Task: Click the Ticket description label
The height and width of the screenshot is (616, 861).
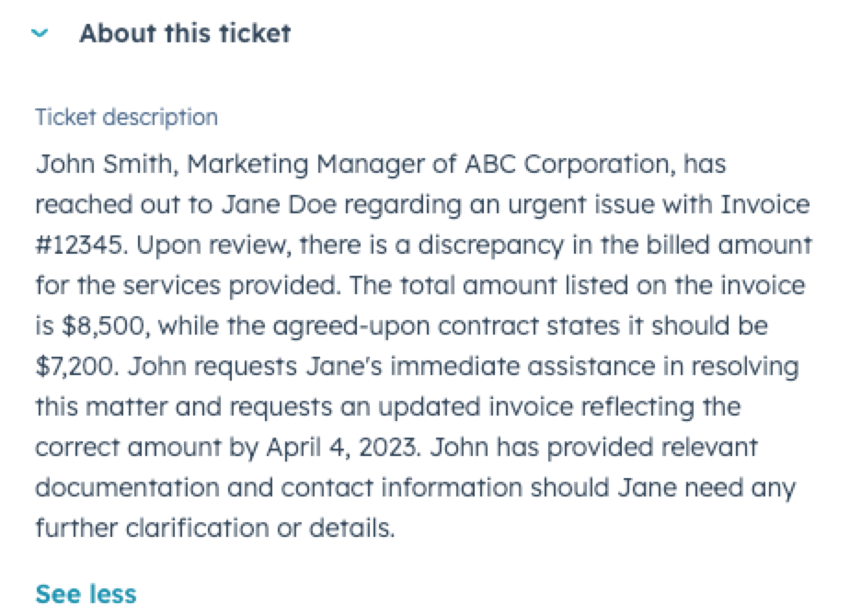Action: 126,118
